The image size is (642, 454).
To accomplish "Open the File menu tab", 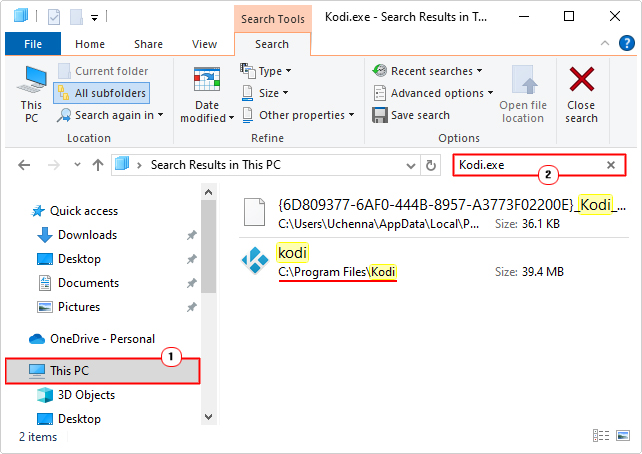I will (x=33, y=44).
